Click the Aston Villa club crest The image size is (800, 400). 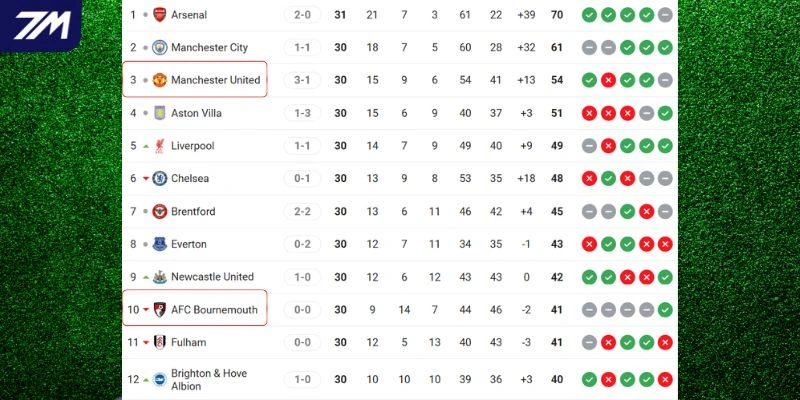tap(160, 113)
